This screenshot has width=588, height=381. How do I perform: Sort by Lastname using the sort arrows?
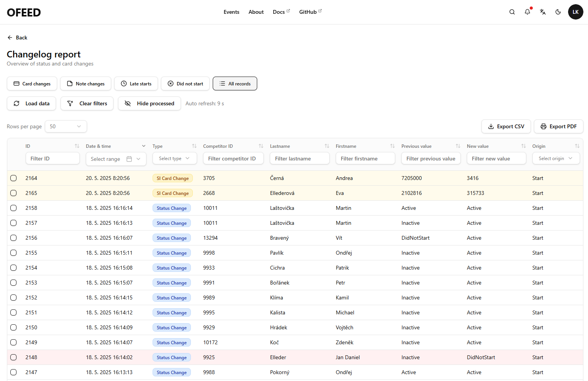[x=327, y=146]
